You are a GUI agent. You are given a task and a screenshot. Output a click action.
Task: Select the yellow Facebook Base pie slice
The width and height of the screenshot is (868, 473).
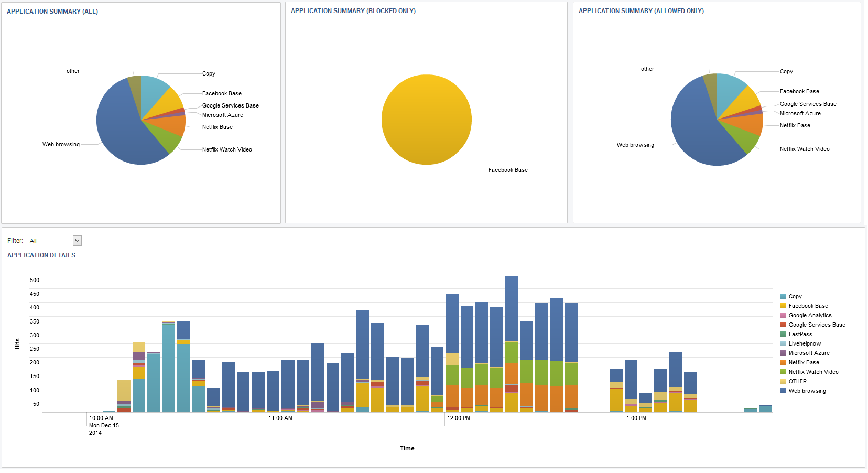(x=426, y=120)
